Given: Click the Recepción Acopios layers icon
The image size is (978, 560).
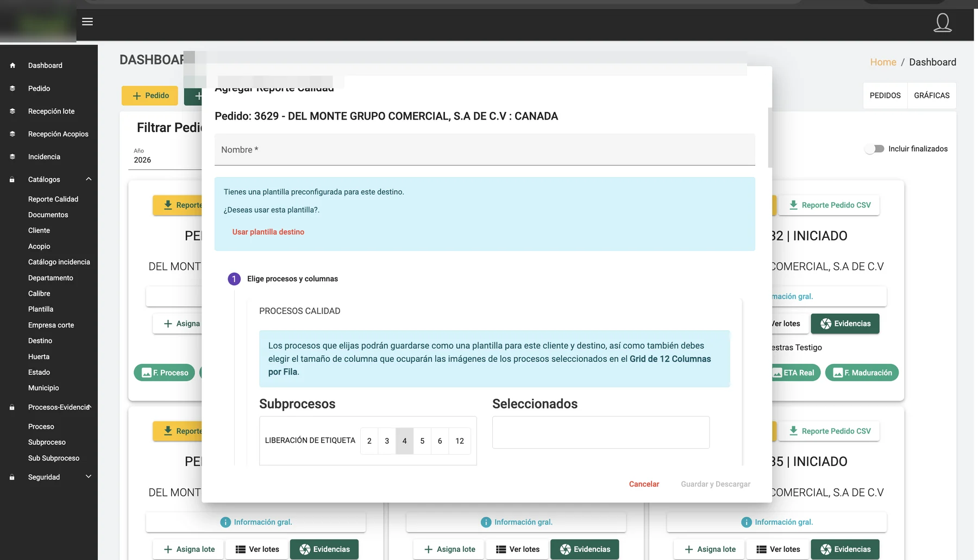Looking at the screenshot, I should 12,134.
